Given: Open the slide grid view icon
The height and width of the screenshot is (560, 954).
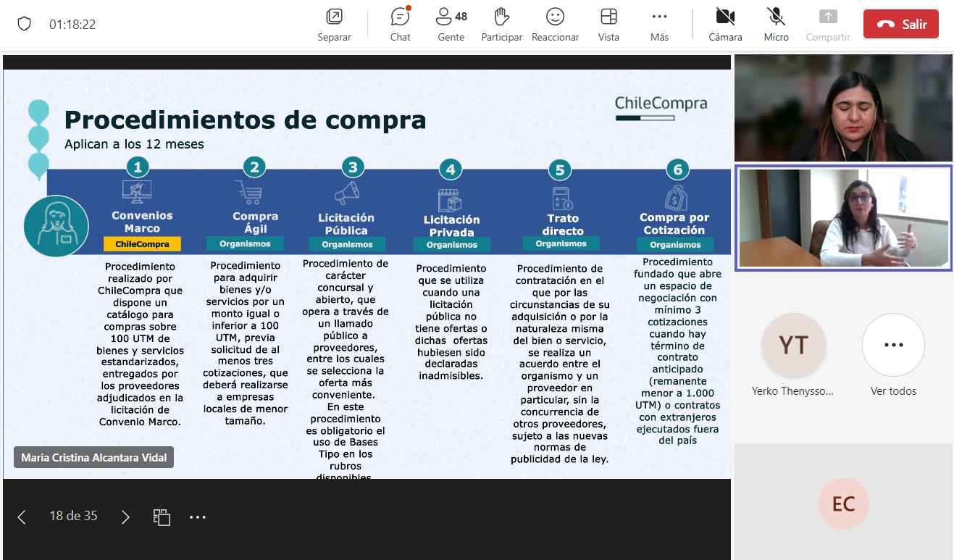Looking at the screenshot, I should (x=162, y=517).
